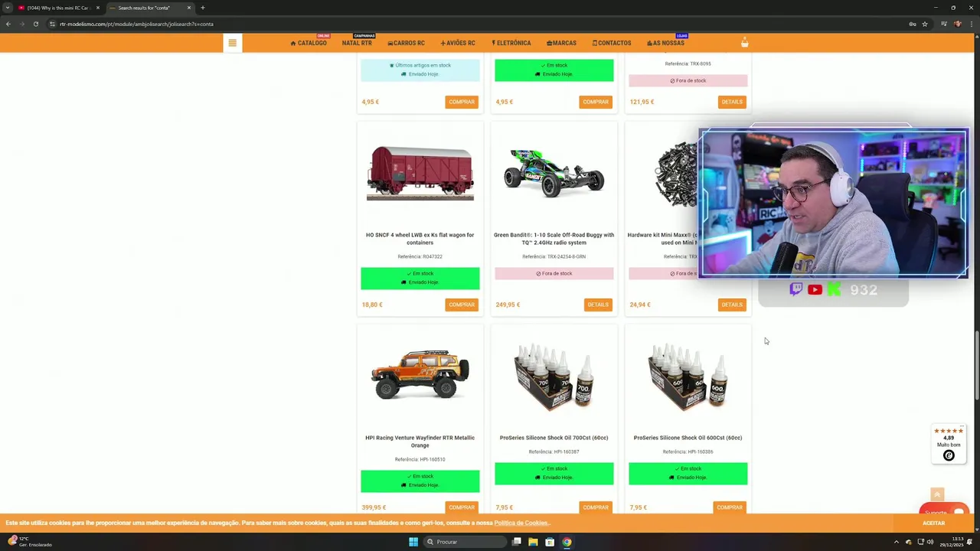The image size is (980, 551).
Task: Close the YouTube 'Why is this mini RC Car' tab
Action: coord(97,8)
